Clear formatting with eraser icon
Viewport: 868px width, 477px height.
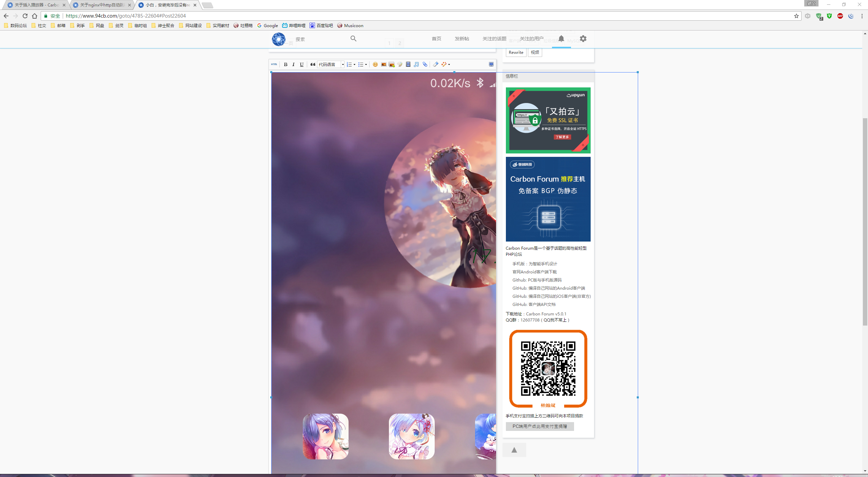pos(436,64)
